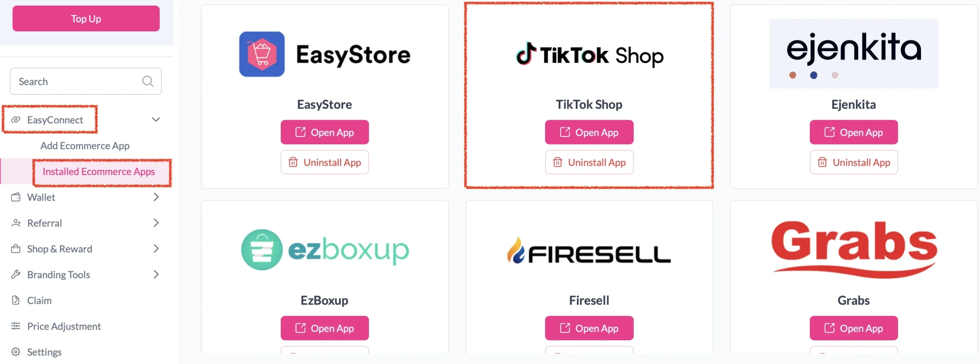Select Installed Ecommerce Apps menu item

pos(99,171)
